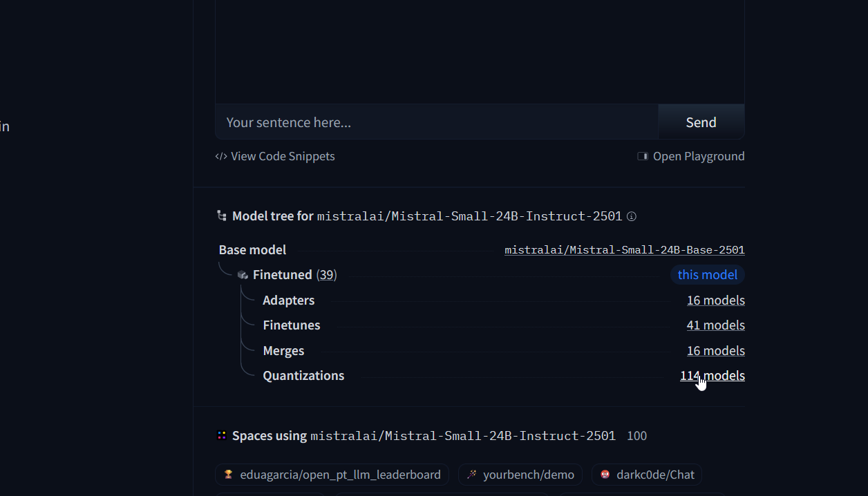Click the trophy emoji on eduagarcia space chip
The image size is (868, 496).
229,475
